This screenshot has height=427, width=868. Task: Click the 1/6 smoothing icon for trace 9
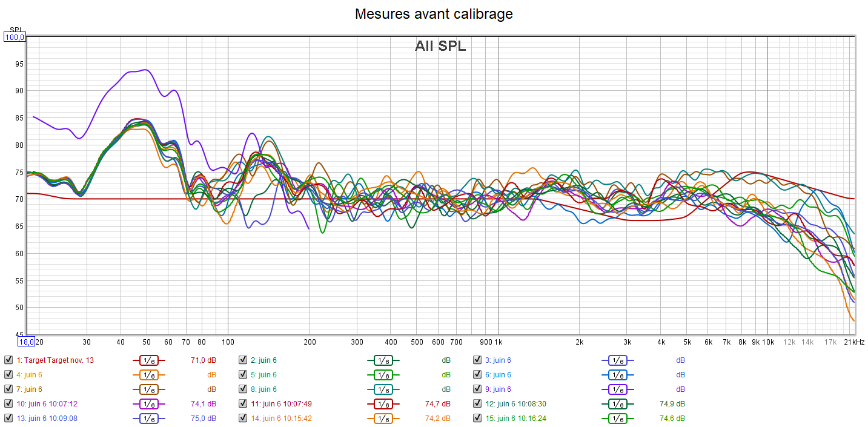(x=617, y=389)
